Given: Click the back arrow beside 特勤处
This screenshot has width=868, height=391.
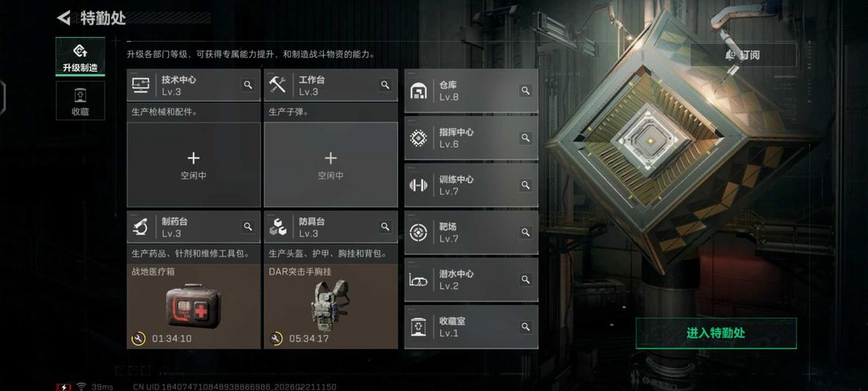Looking at the screenshot, I should (63, 18).
